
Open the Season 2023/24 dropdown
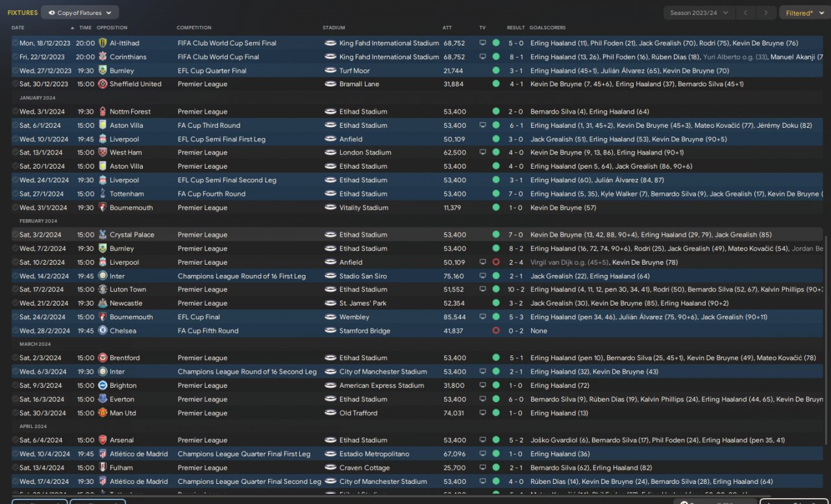click(699, 12)
